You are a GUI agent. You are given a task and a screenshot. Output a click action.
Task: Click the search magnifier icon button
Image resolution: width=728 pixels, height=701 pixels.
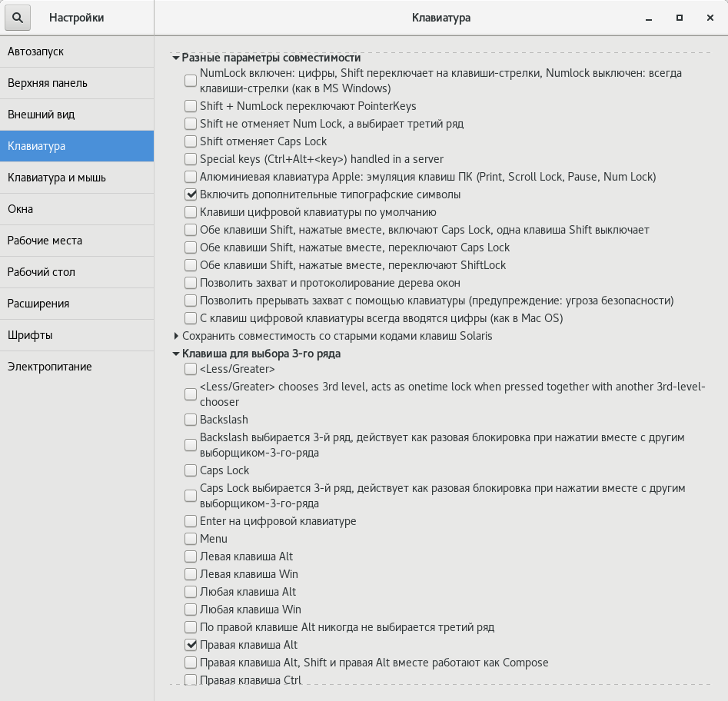[18, 18]
